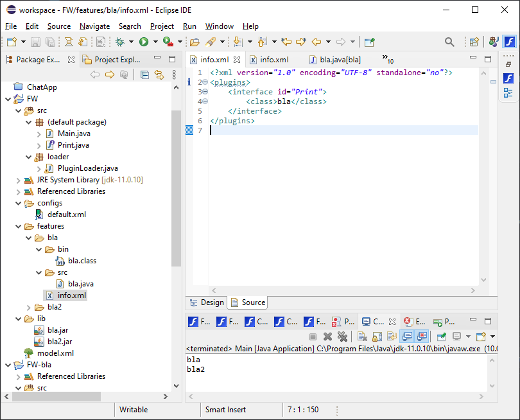Open the Search dialog via magnifier icon
Image resolution: width=520 pixels, height=420 pixels.
[x=449, y=41]
